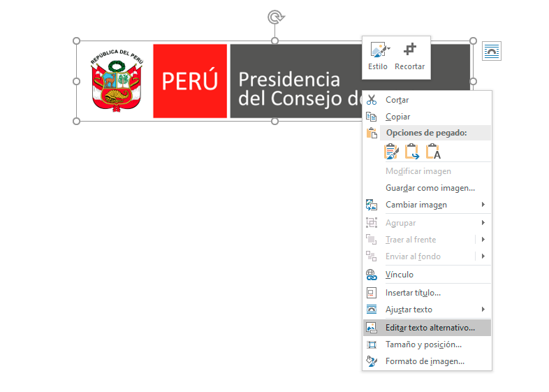The image size is (549, 392).
Task: Expand the Cambiar imagen submenu arrow
Action: coord(483,205)
